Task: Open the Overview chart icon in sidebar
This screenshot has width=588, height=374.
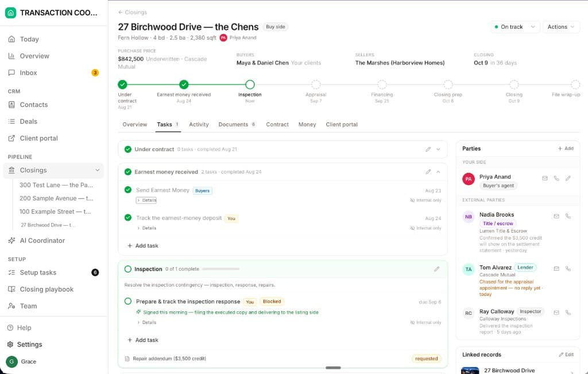Action: 11,56
